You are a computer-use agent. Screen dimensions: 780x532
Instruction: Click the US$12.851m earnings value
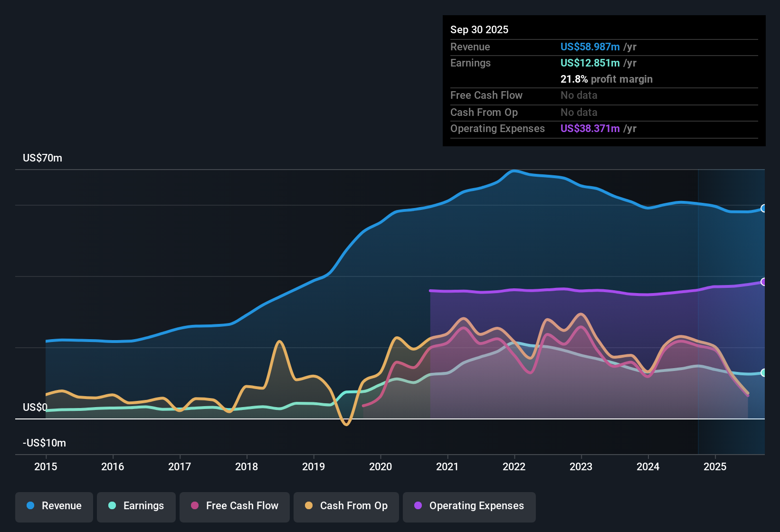590,63
